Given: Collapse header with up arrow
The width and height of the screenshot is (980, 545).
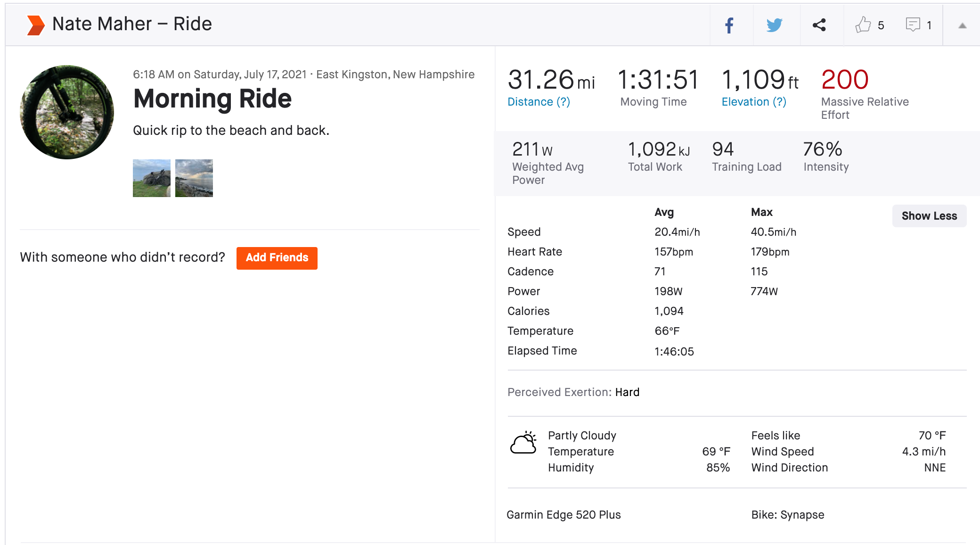Looking at the screenshot, I should coord(962,26).
